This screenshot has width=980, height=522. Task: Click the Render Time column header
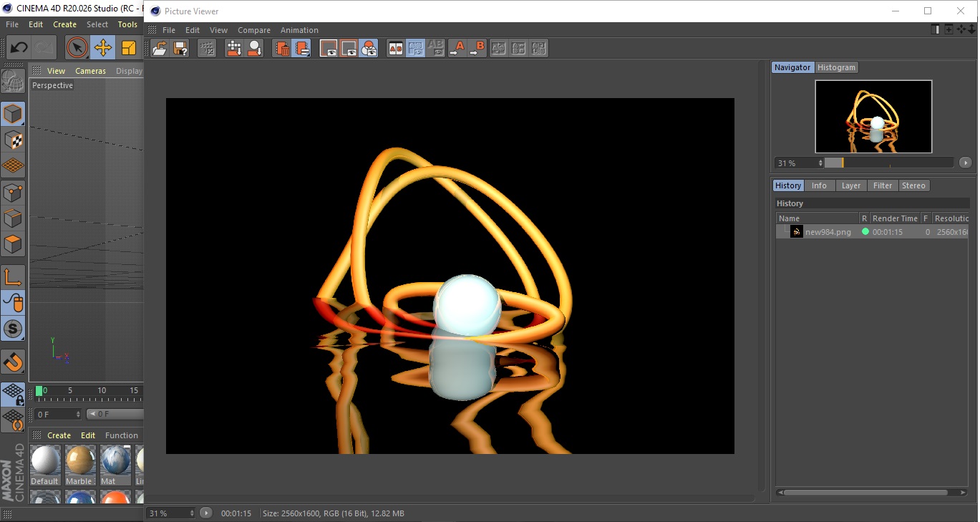point(895,218)
